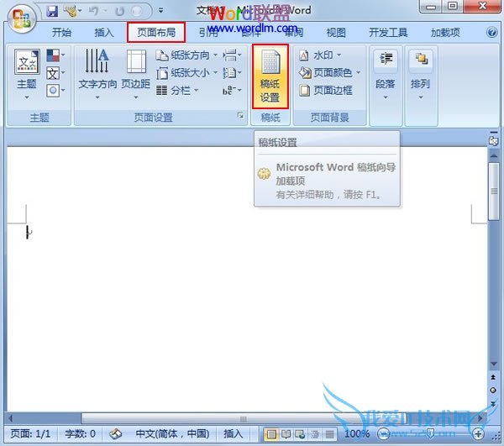This screenshot has height=446, width=504.
Task: Click the Text Direction (文字方向) button
Action: 97,75
